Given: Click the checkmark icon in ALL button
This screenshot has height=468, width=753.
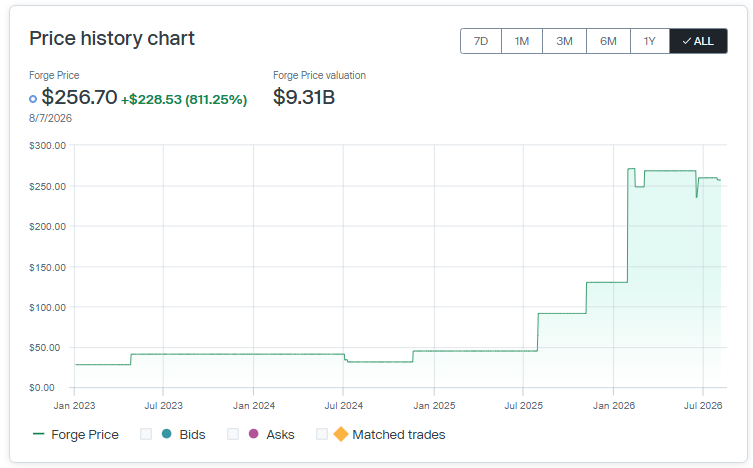Looking at the screenshot, I should [687, 41].
